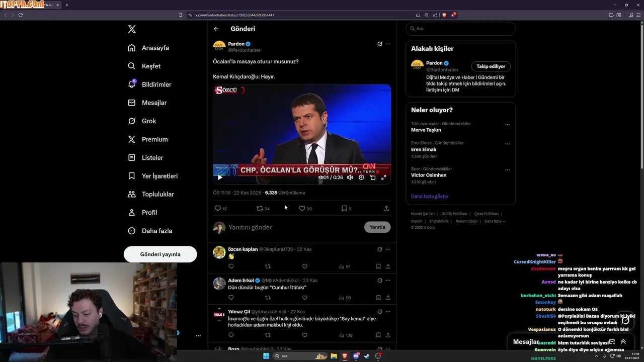Like the Pardon post
The width and height of the screenshot is (644, 362).
305,208
